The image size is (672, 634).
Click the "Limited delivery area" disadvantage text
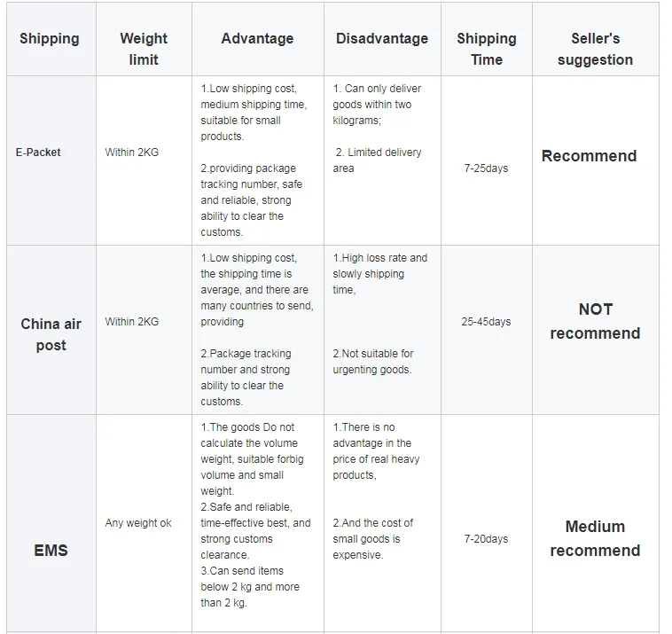coord(379,160)
